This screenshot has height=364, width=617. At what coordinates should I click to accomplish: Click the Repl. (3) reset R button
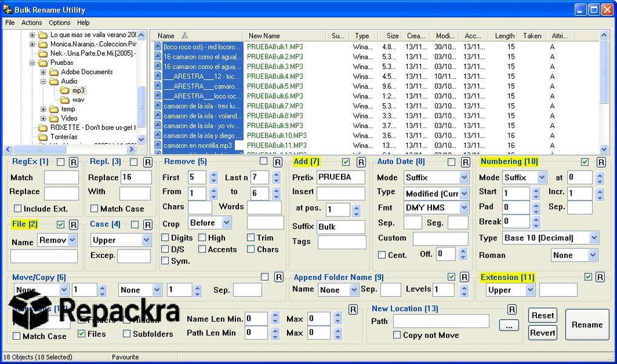tap(147, 162)
